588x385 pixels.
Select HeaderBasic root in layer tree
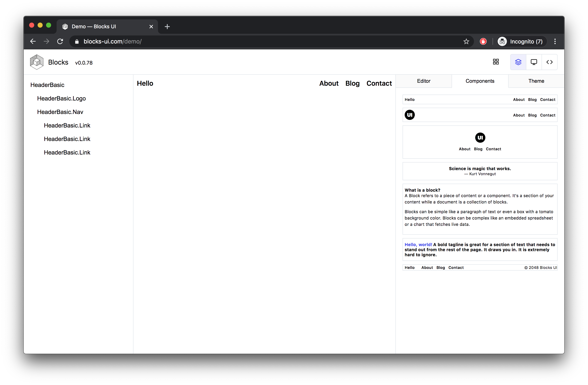[47, 85]
